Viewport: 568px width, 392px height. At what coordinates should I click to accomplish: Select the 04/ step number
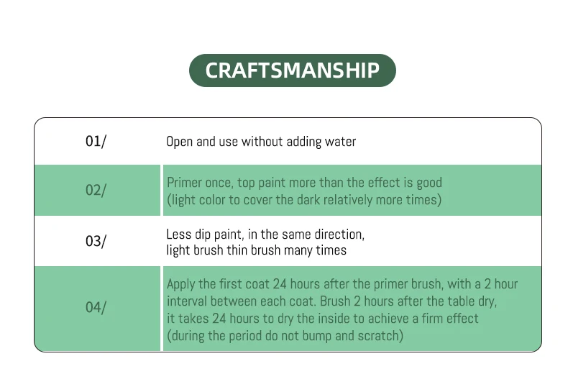point(96,307)
